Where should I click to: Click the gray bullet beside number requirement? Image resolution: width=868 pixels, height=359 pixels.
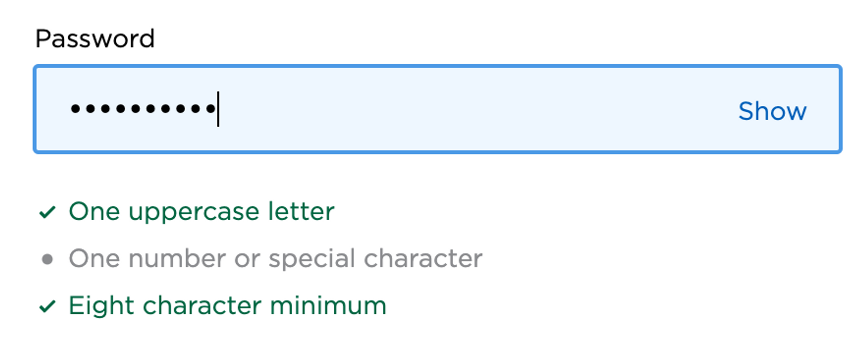[x=47, y=259]
